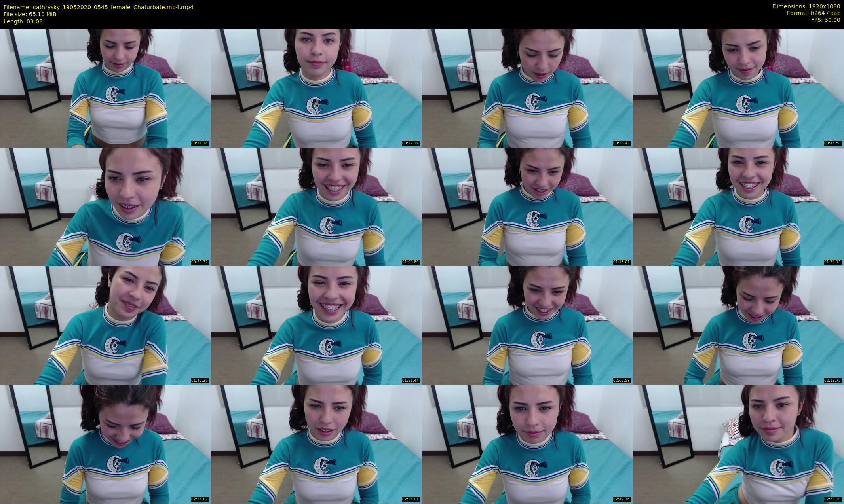Click the Filename text in the header
The height and width of the screenshot is (504, 844).
click(x=98, y=7)
